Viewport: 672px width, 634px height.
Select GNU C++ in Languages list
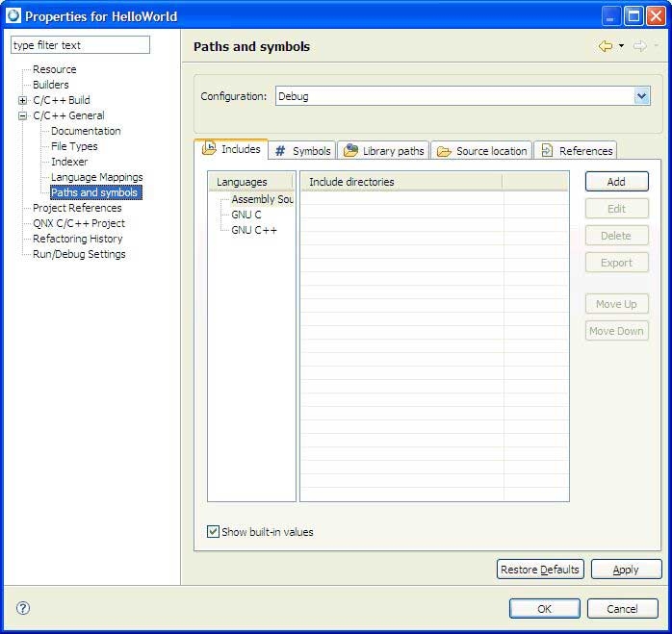tap(254, 230)
